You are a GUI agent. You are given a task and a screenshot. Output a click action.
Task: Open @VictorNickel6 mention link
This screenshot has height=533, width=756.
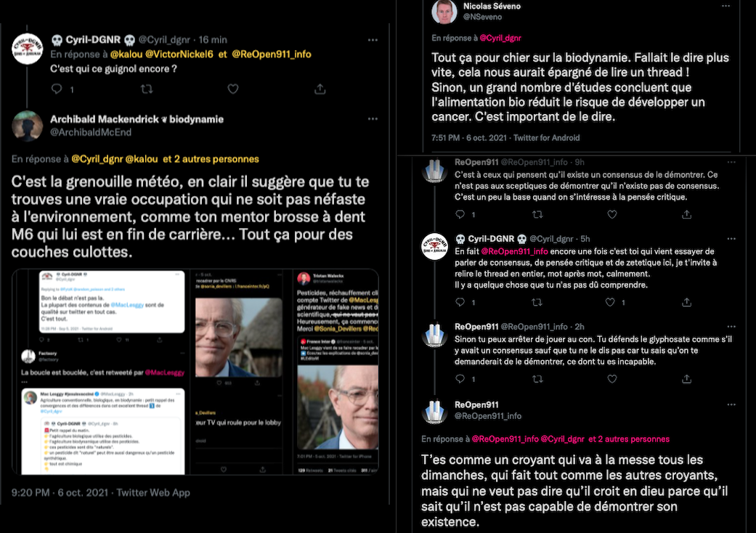[x=179, y=54]
